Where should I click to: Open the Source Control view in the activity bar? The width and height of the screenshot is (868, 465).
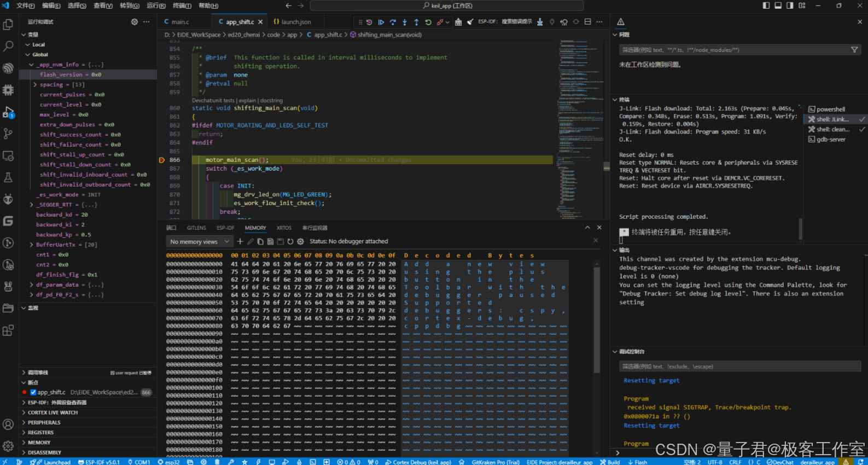(8, 133)
